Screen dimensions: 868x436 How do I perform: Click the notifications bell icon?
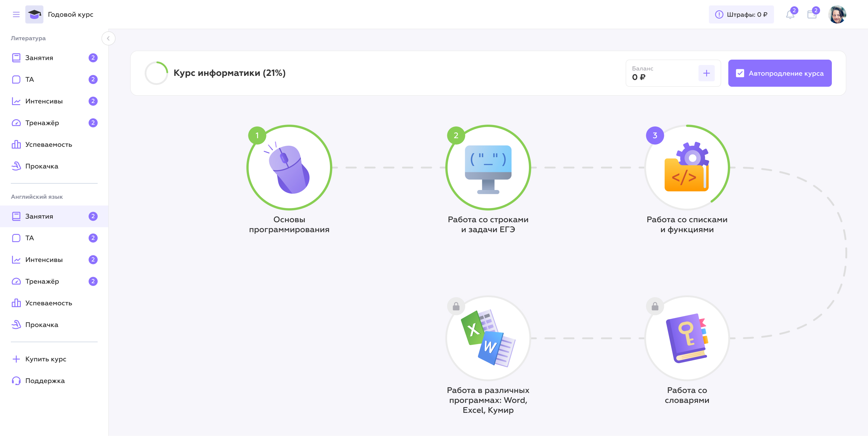tap(790, 15)
